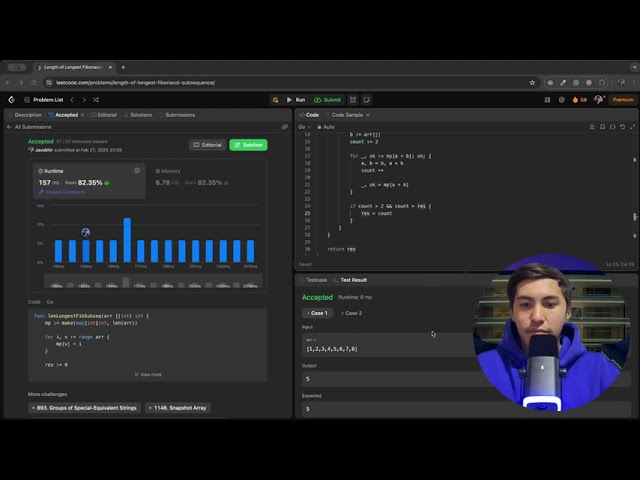Open the LeetCode logo home link
The height and width of the screenshot is (480, 640).
tap(11, 100)
